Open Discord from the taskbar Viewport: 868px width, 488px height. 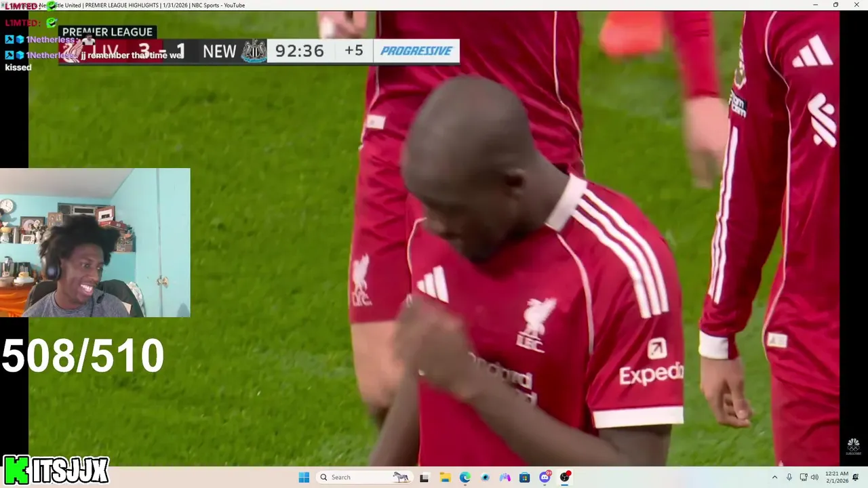tap(545, 477)
